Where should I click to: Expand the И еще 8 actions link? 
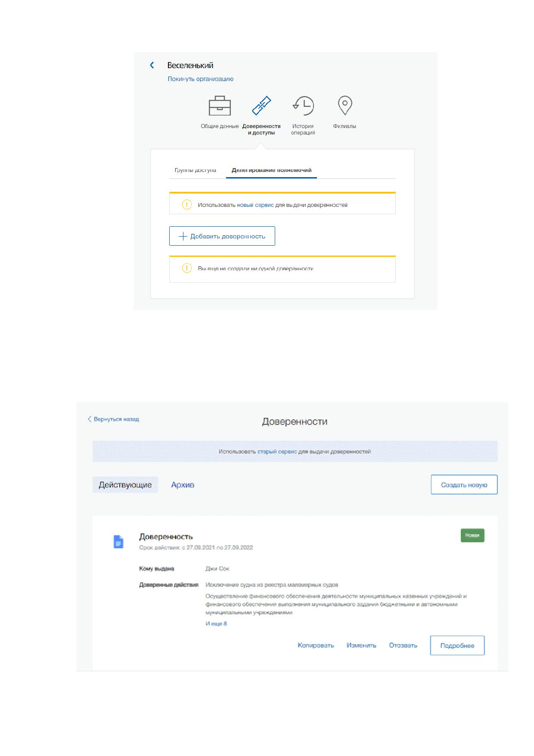(216, 624)
